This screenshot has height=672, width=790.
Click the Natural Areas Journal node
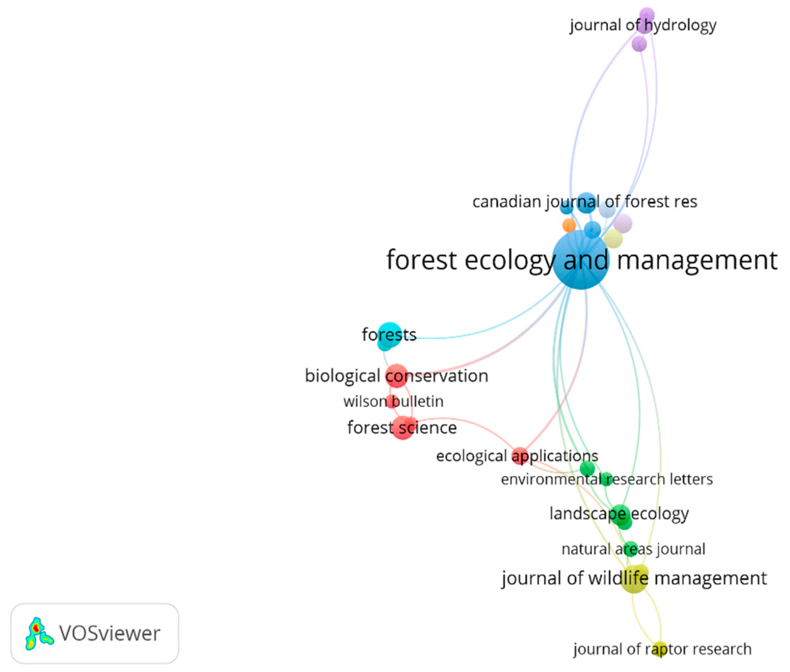pos(630,549)
